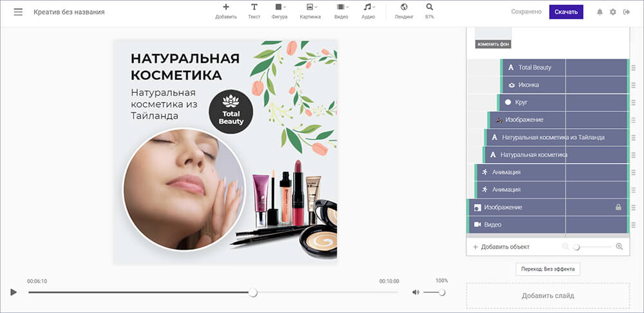Select the Натуральная косметика text layer
The height and width of the screenshot is (313, 644).
[555, 155]
